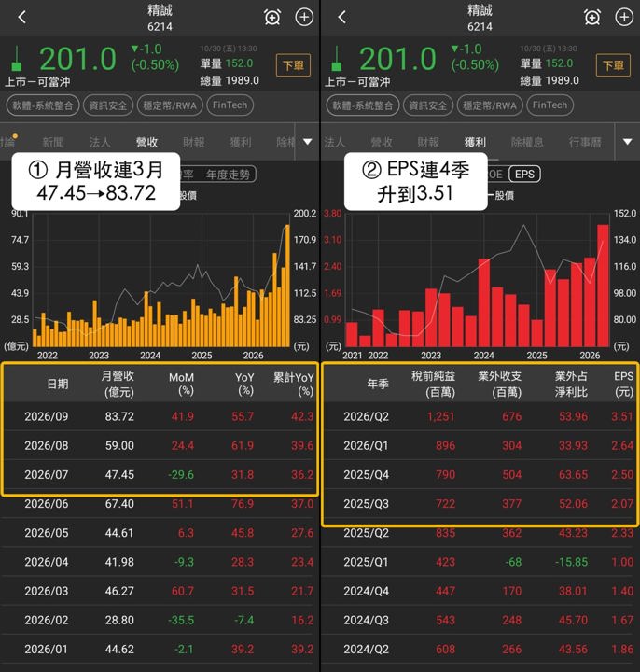The image size is (640, 672).
Task: Select the 2026/04 revenue row
Action: (x=160, y=562)
